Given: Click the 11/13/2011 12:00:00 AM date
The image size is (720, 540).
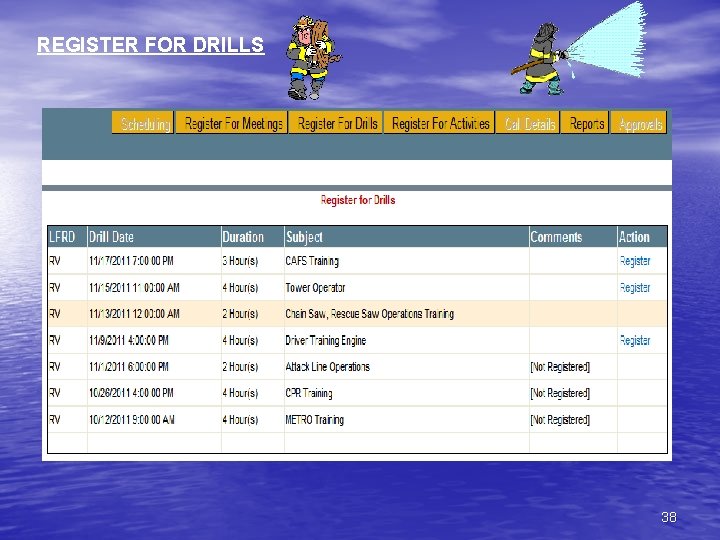Looking at the screenshot, I should pyautogui.click(x=134, y=314).
